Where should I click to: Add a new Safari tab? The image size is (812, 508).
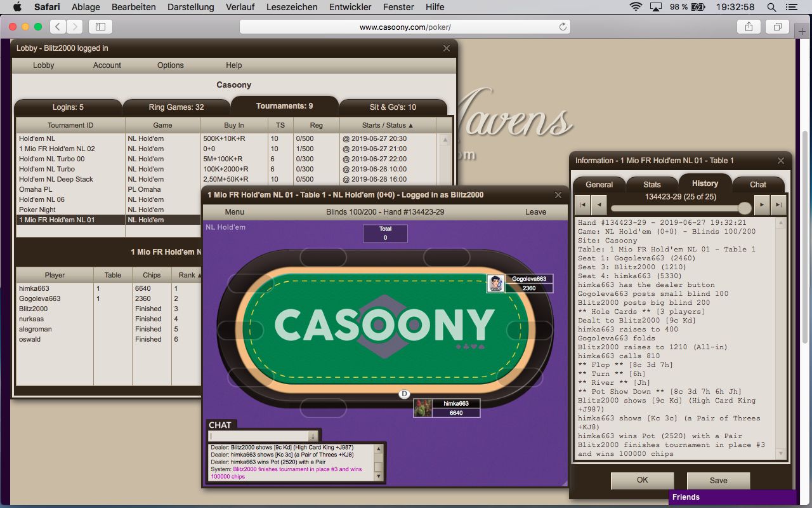[x=802, y=31]
